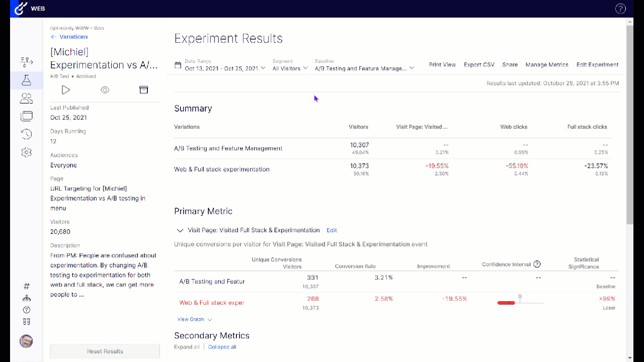Screen dimensions: 644x362
Task: Click Collapse all under Secondary Metrics
Action: 222,347
